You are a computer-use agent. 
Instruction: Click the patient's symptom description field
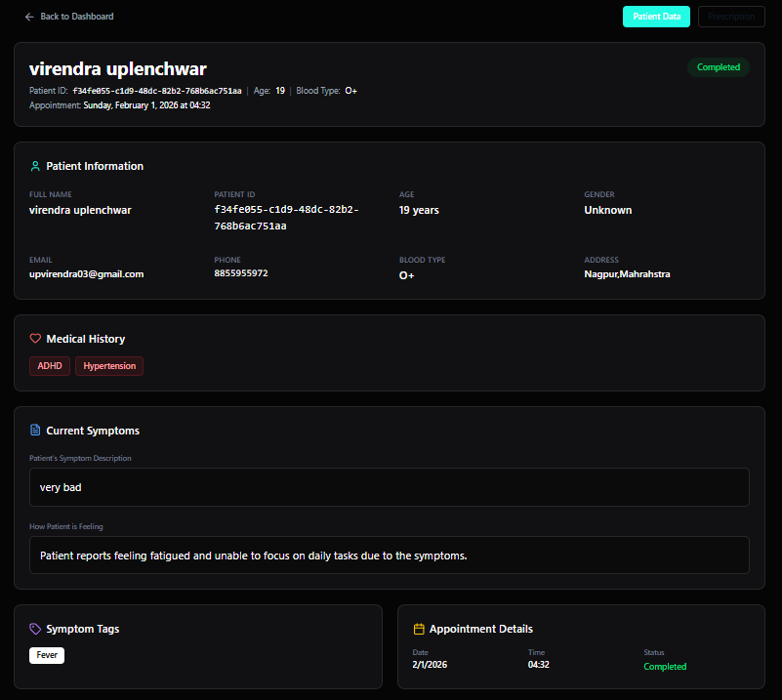point(390,486)
